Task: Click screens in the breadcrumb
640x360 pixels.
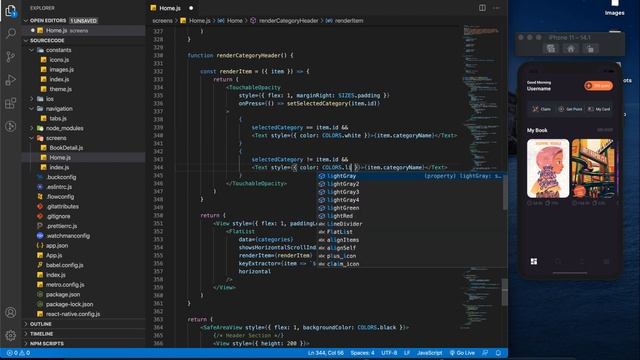Action: (x=162, y=20)
